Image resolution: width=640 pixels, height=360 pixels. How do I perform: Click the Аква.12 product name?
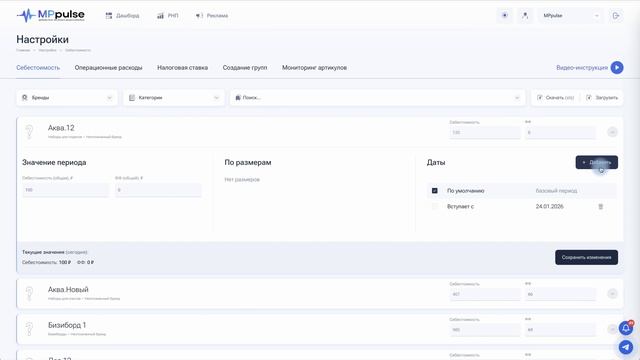coord(61,128)
